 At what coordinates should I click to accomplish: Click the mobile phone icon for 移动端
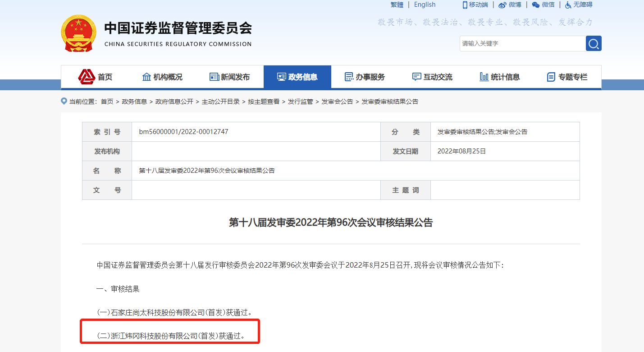465,5
